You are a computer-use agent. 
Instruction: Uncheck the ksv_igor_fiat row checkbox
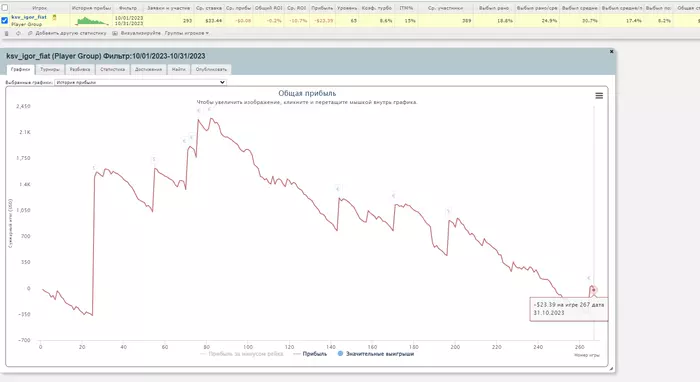pyautogui.click(x=4, y=21)
